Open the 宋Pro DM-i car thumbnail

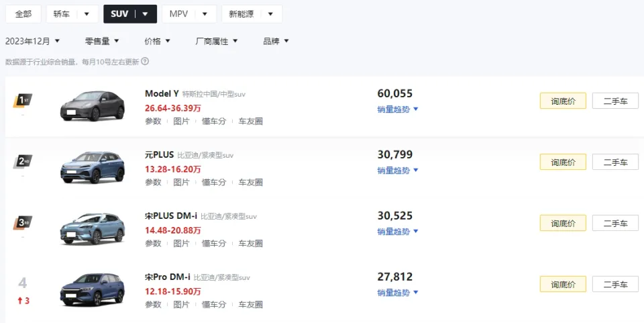(x=92, y=289)
